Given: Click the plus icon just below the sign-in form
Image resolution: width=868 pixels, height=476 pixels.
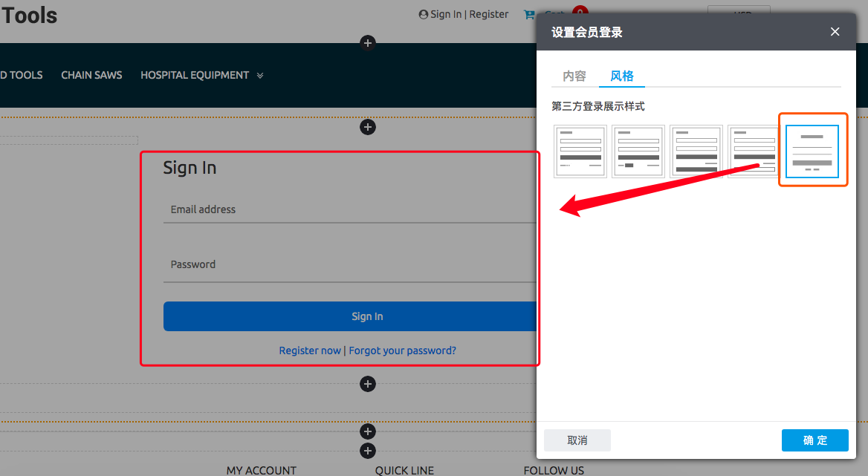Looking at the screenshot, I should point(367,384).
